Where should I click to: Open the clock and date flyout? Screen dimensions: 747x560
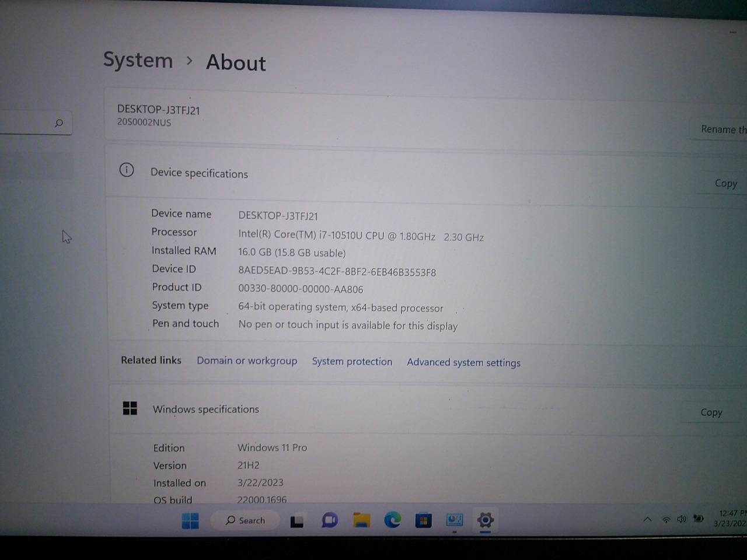[x=731, y=518]
